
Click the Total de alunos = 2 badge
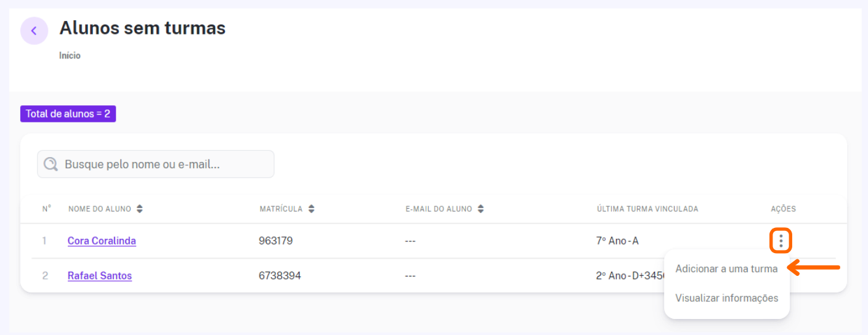point(68,114)
